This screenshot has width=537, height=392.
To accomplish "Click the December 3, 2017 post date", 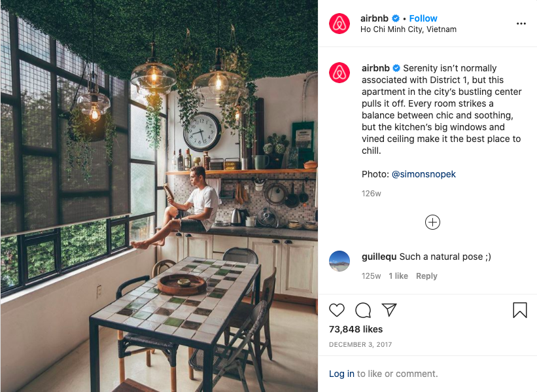I will click(360, 345).
